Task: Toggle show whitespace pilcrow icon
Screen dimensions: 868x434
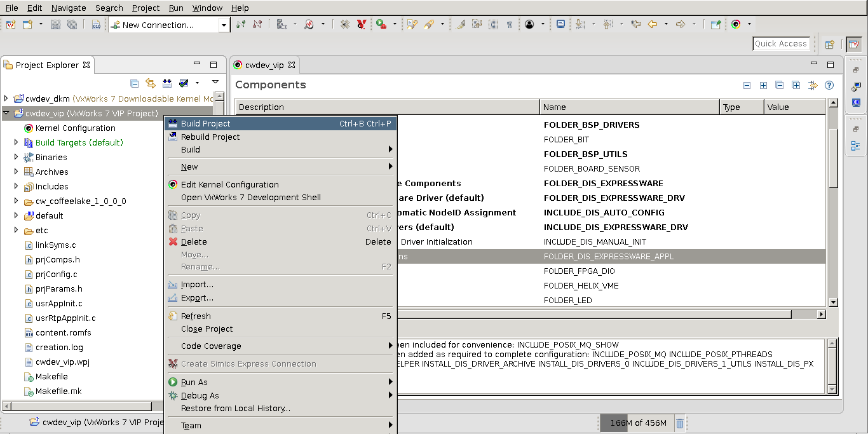Action: [x=509, y=25]
